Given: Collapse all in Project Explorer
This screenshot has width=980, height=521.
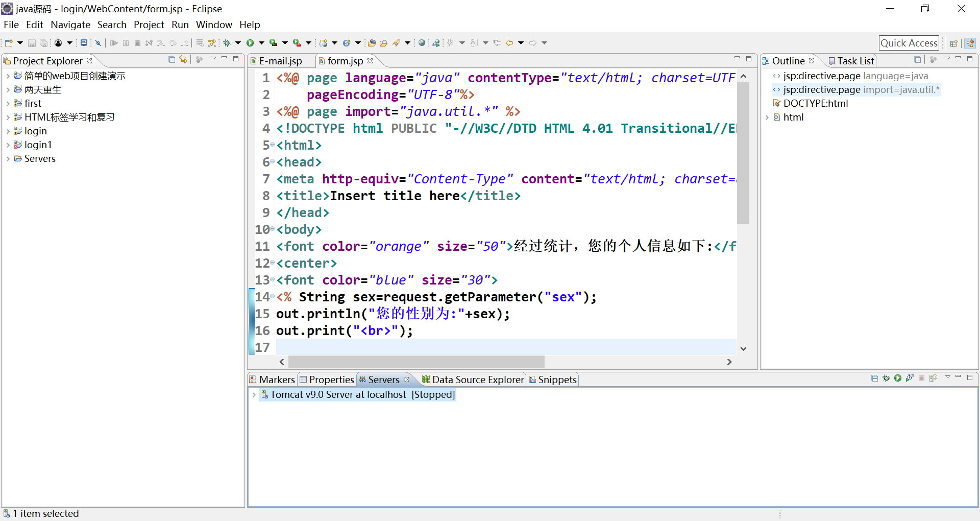Looking at the screenshot, I should [171, 60].
